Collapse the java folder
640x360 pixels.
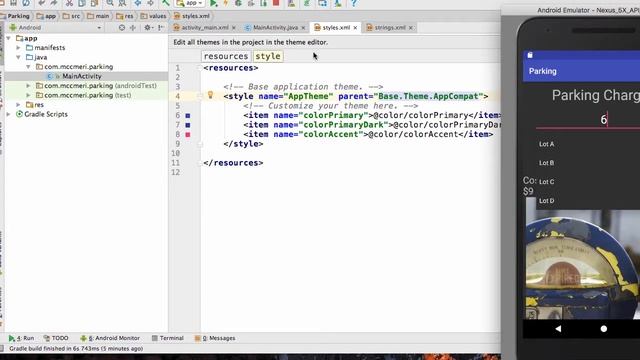(x=18, y=57)
